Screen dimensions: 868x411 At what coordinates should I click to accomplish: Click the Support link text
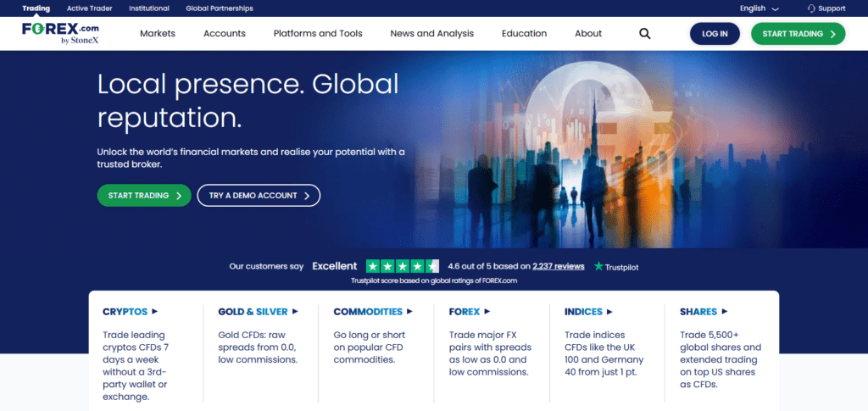coord(832,8)
